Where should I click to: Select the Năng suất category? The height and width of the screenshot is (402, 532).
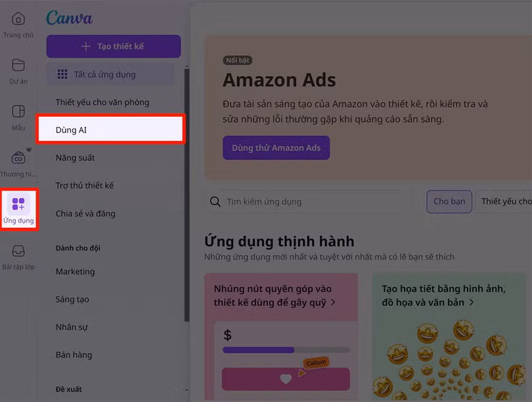[x=76, y=158]
